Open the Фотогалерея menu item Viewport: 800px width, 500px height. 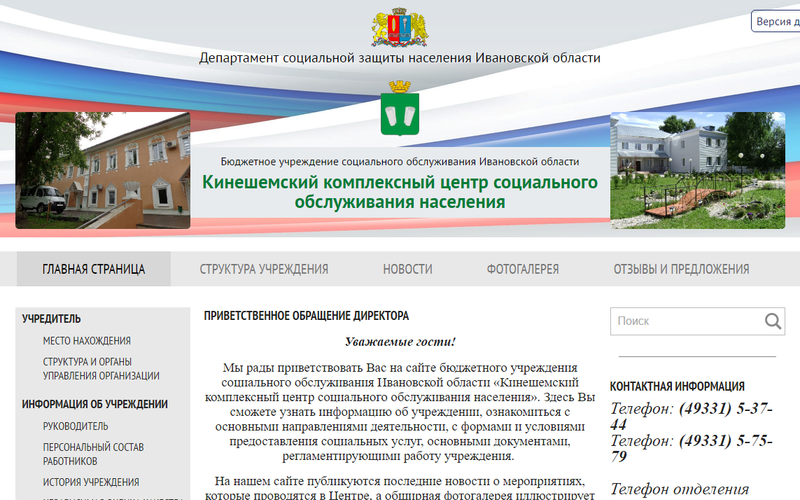[522, 269]
